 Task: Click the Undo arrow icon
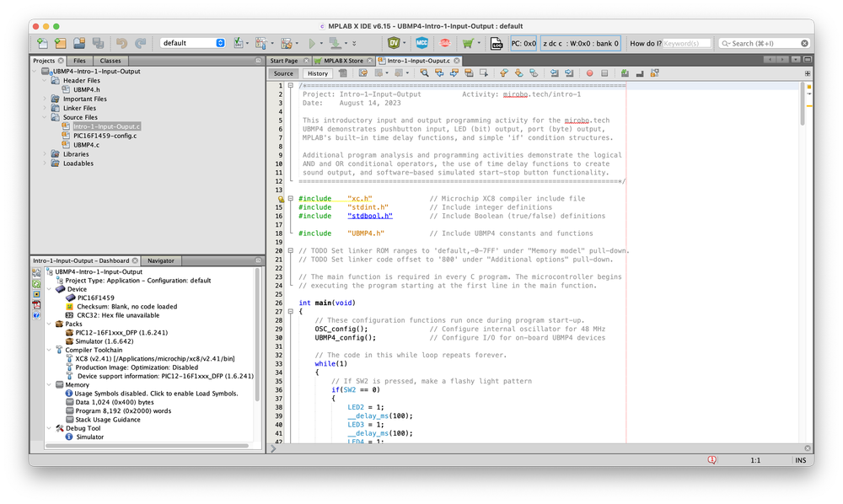[122, 43]
